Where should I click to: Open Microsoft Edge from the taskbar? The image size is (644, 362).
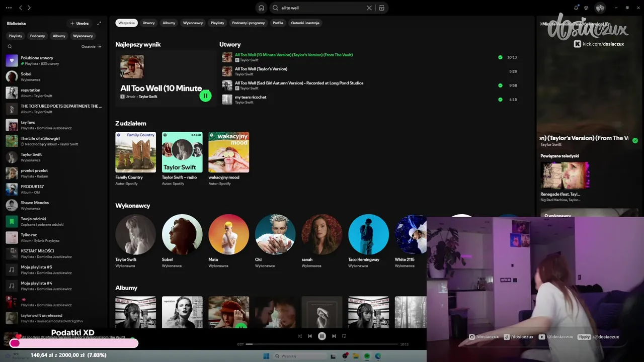pos(378,356)
